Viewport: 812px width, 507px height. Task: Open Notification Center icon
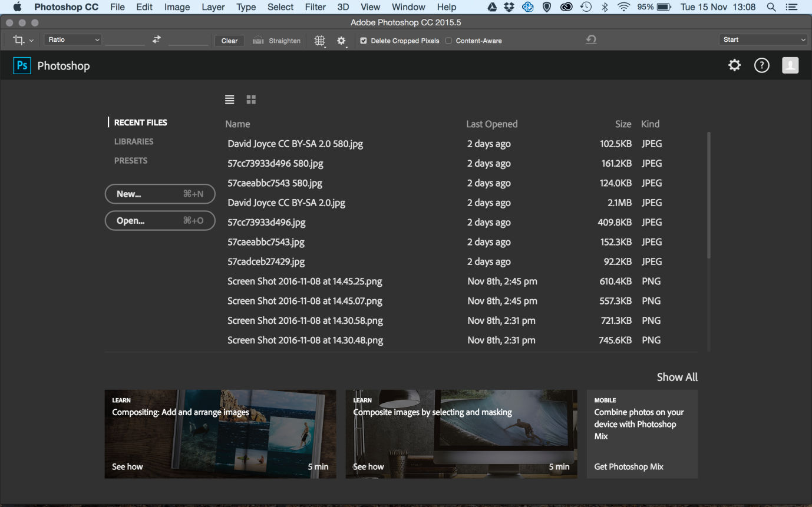coord(791,7)
